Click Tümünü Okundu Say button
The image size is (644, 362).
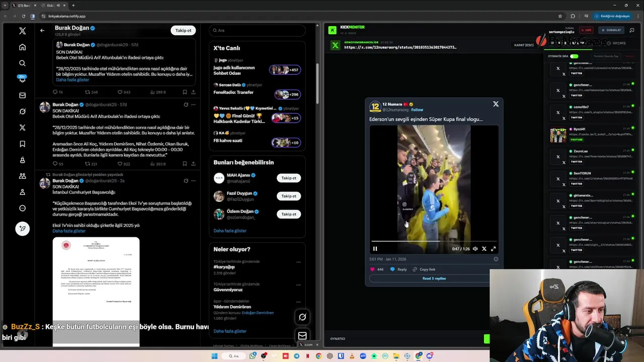point(606,56)
